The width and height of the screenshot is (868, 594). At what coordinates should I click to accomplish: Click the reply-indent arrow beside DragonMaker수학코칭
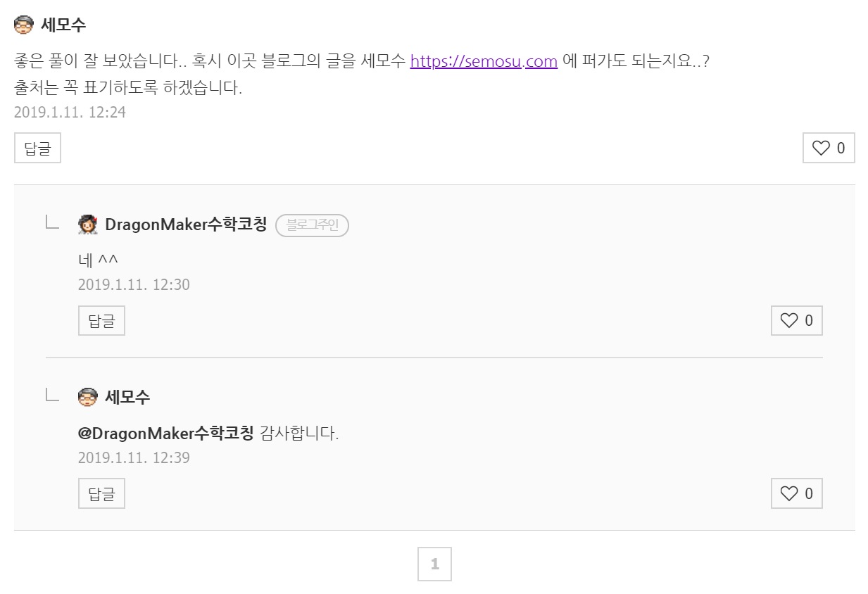click(52, 223)
